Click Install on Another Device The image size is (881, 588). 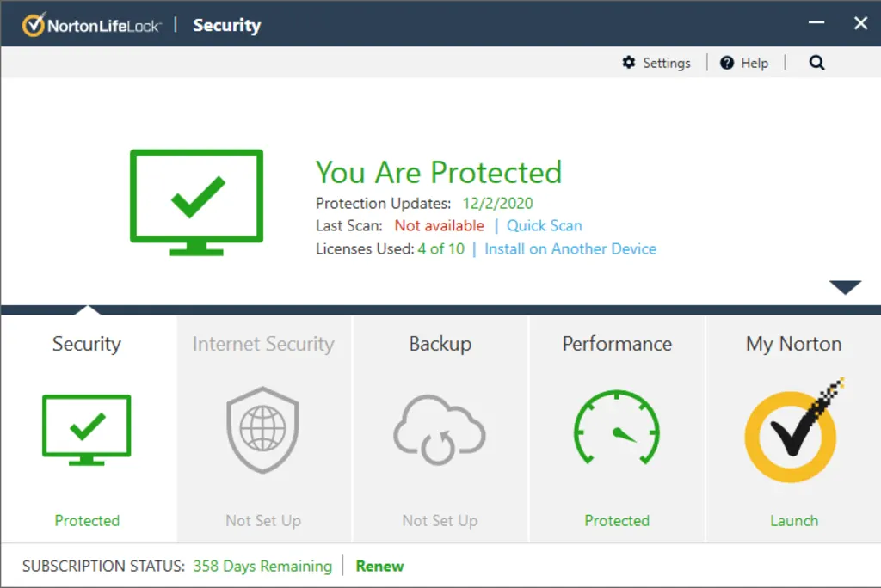[x=570, y=248]
